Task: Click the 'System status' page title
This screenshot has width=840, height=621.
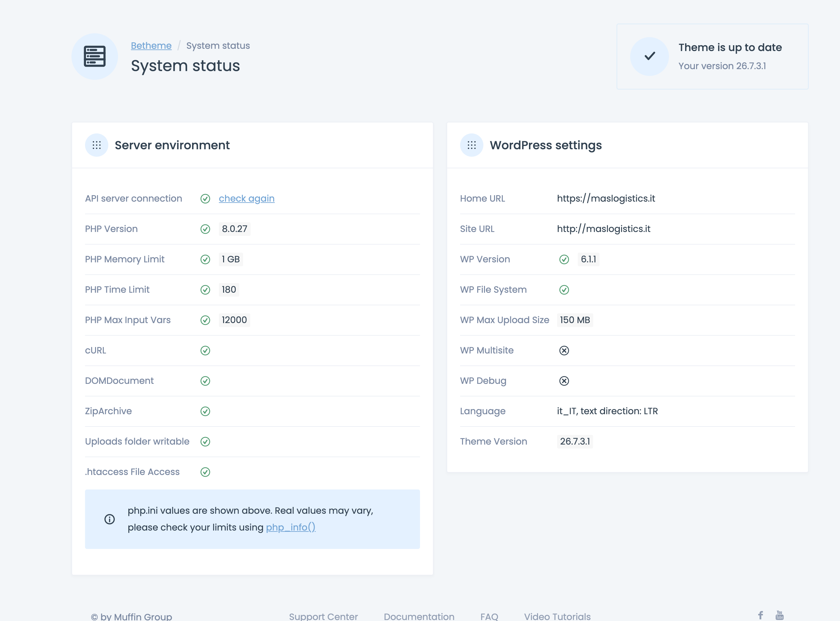Action: (185, 66)
